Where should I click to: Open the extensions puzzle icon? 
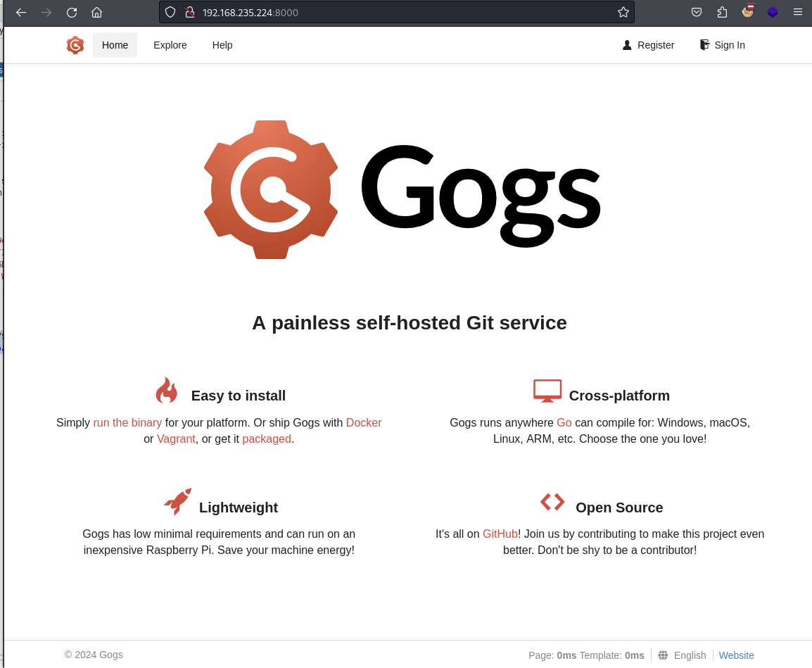[x=722, y=12]
